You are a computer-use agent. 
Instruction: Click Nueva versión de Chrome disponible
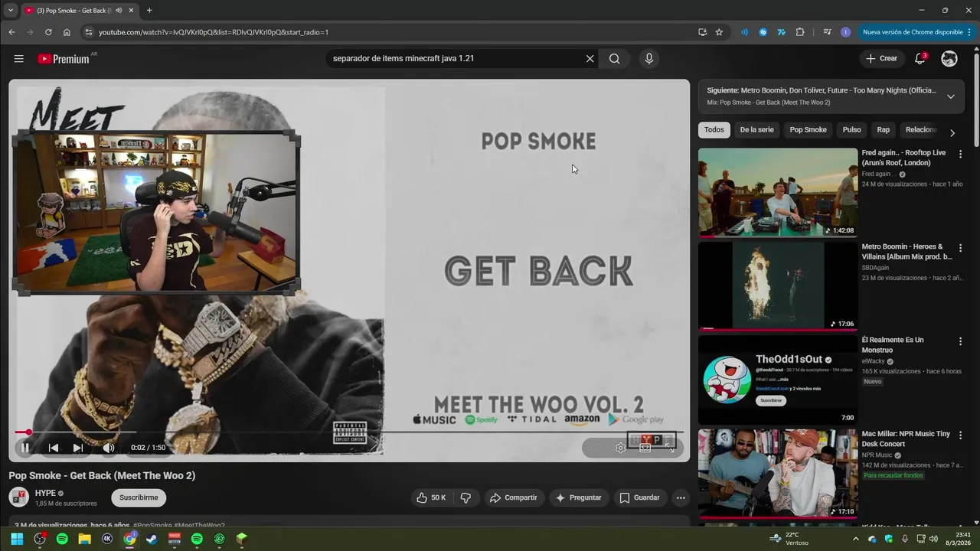[x=912, y=32]
